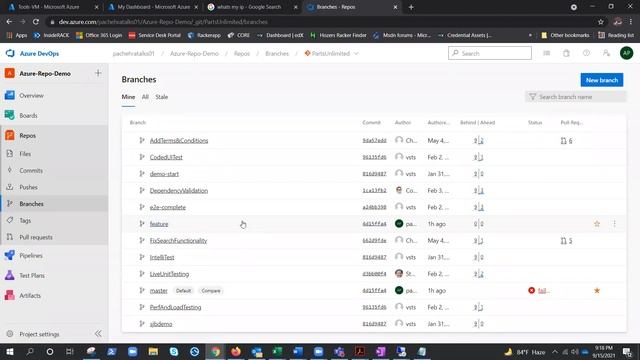
Task: Open the FixSearchFunctionality branch
Action: (178, 241)
